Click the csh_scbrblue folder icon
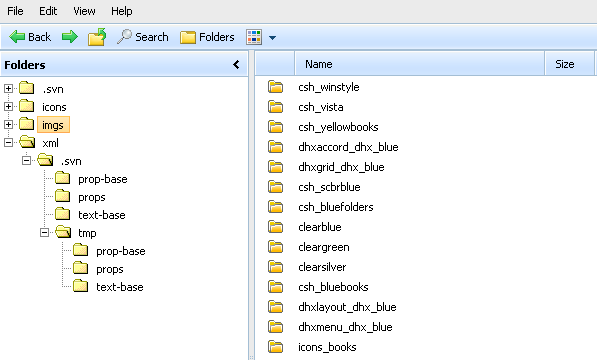The image size is (597, 360). pyautogui.click(x=275, y=187)
